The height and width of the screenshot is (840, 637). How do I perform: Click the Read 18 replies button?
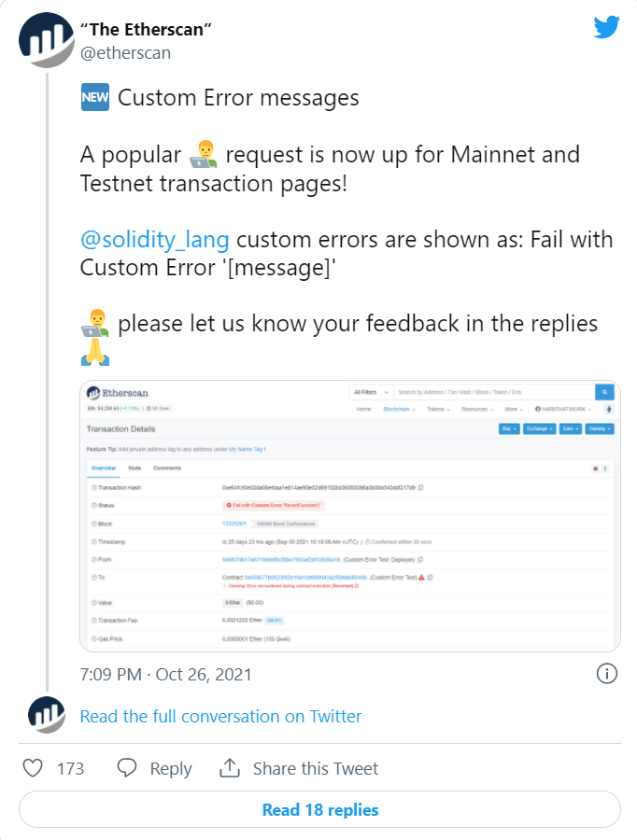[x=319, y=809]
